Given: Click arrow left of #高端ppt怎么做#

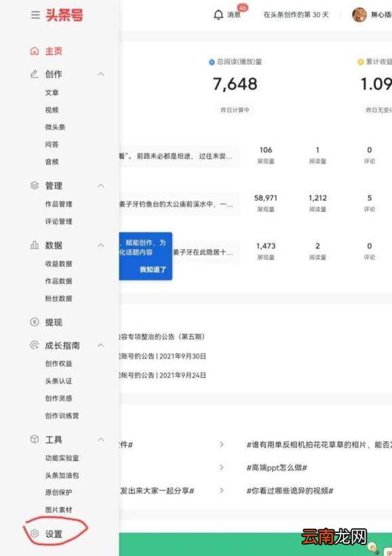Looking at the screenshot, I should 222,468.
